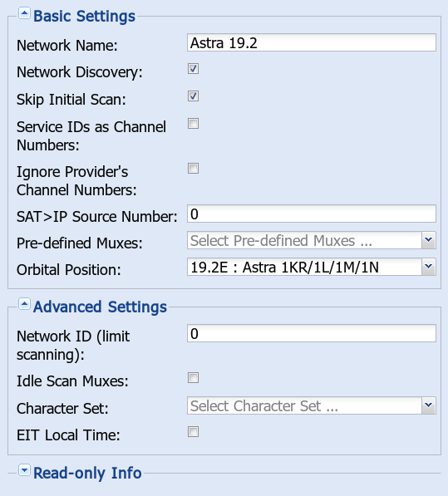Click the Orbital Position 19.2E text box

pos(304,267)
